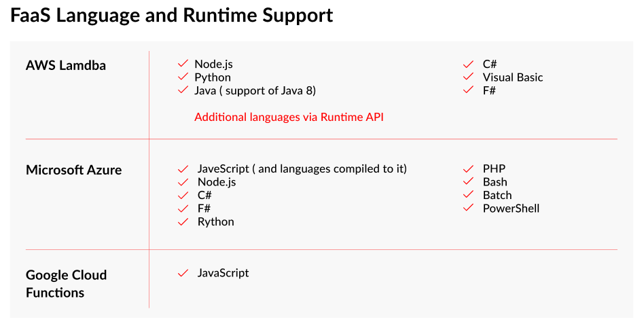This screenshot has height=322, width=644.
Task: Click the checkmark beside C# in Azure row
Action: (183, 195)
